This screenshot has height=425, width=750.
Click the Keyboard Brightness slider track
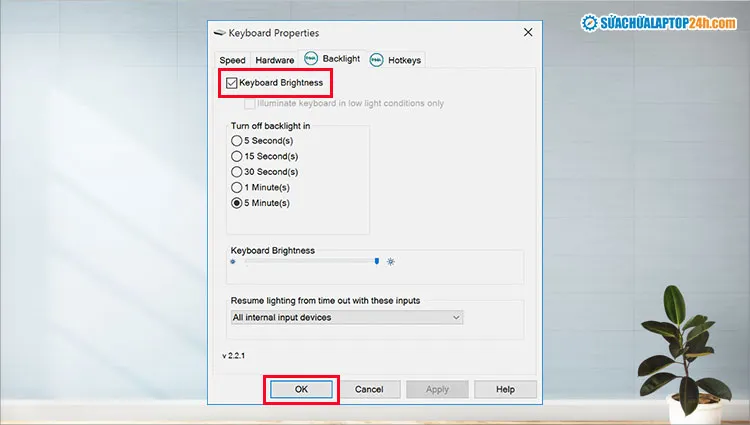coord(310,261)
